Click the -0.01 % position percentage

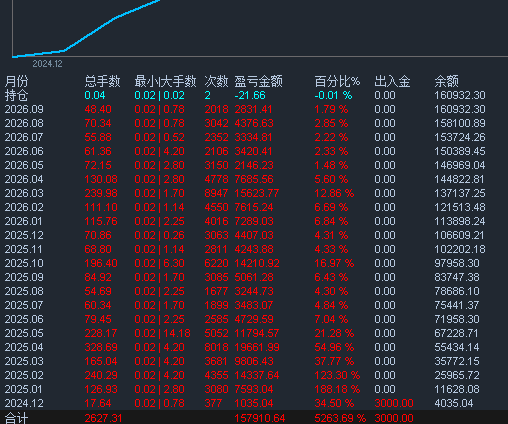coord(333,96)
